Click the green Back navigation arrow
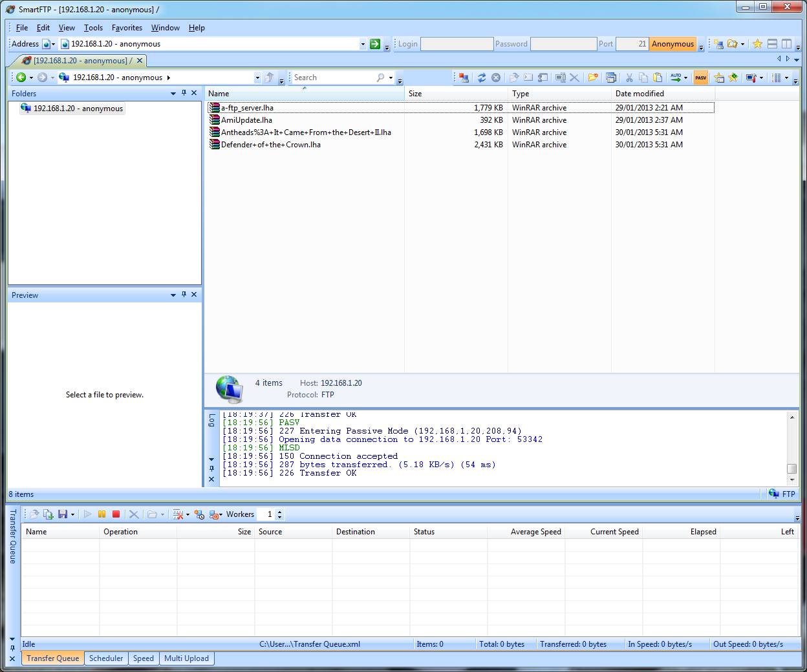Viewport: 807px width, 672px height. point(21,78)
